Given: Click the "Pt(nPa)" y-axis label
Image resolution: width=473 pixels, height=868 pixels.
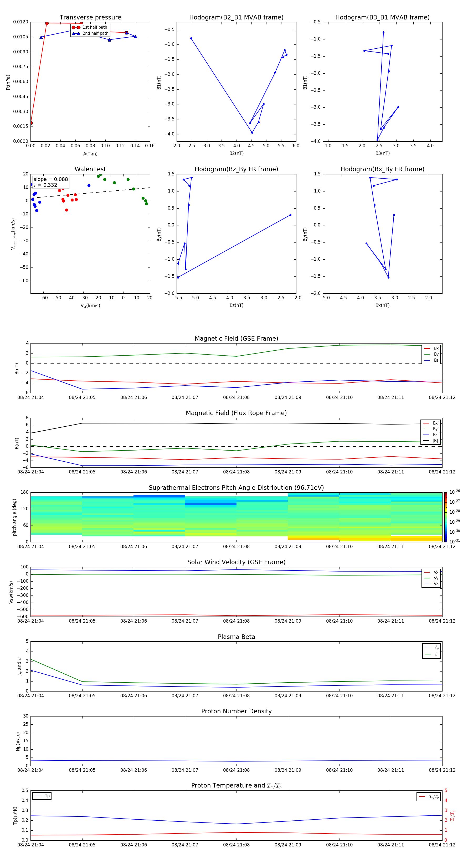Looking at the screenshot, I should [8, 82].
